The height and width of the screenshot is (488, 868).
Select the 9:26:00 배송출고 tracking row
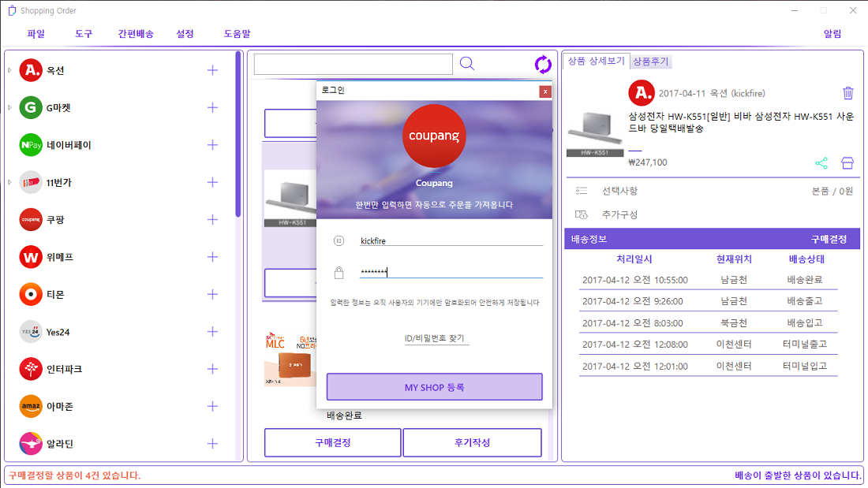point(708,301)
